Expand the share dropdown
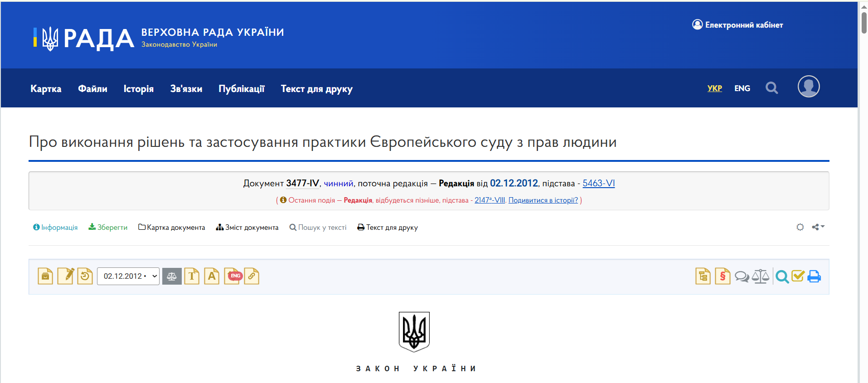The height and width of the screenshot is (383, 868). coord(818,227)
